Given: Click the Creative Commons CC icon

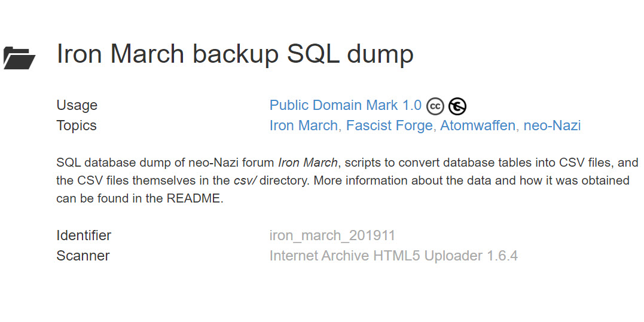Looking at the screenshot, I should tap(435, 106).
